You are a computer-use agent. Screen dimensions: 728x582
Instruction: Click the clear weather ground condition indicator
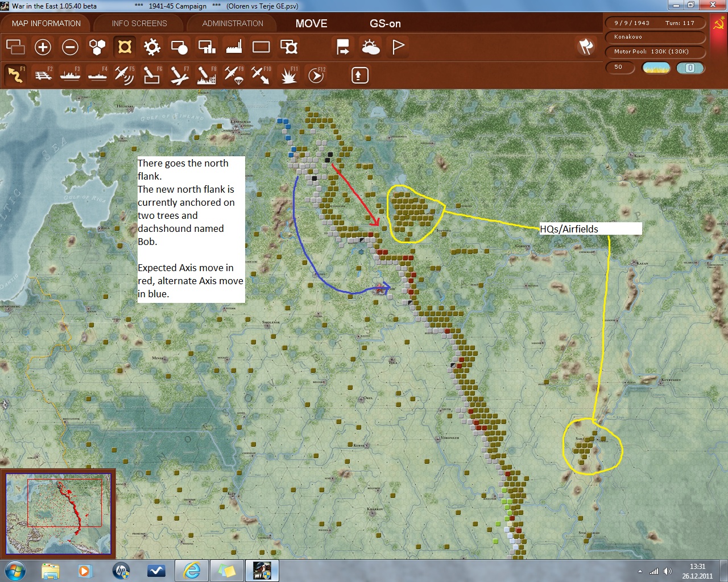(x=656, y=68)
